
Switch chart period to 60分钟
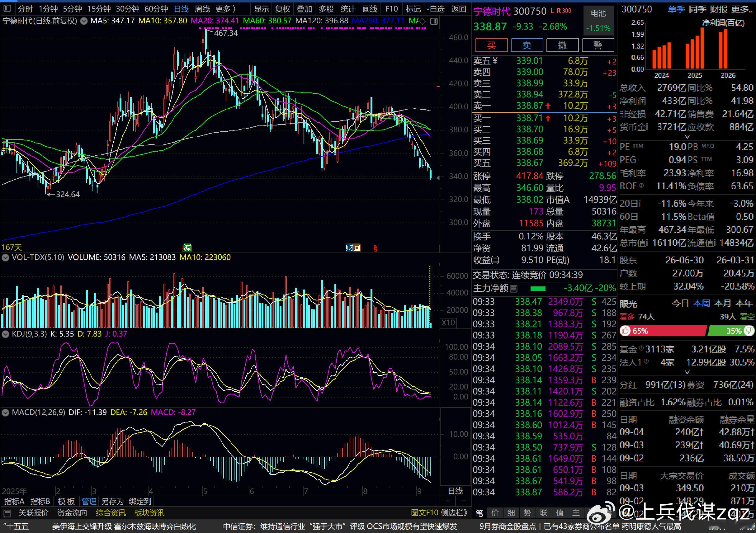pyautogui.click(x=156, y=9)
